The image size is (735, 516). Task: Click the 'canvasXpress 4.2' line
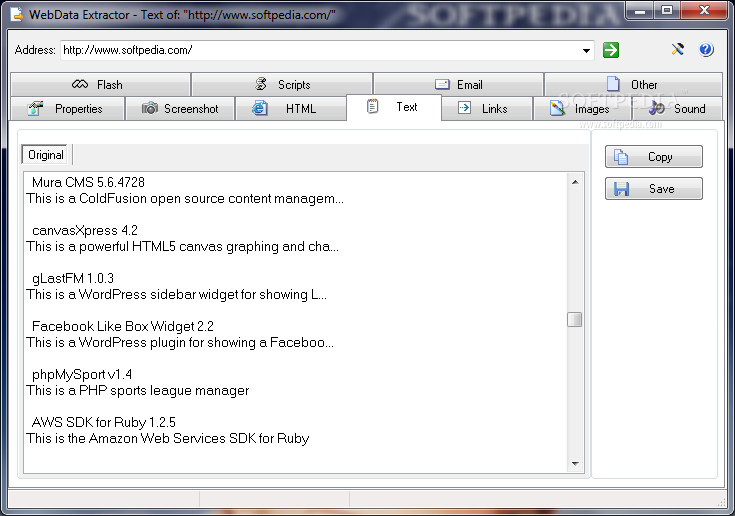[85, 231]
